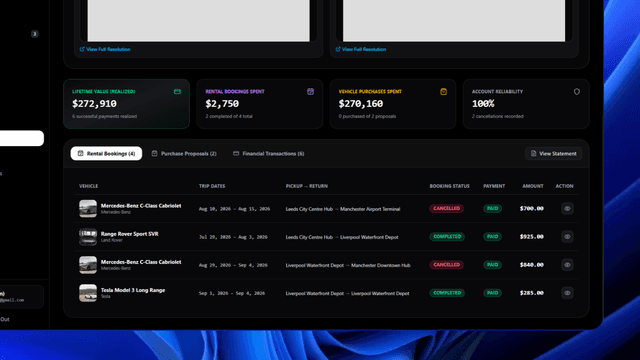Switch to Financial Transactions (6) tab
The image size is (640, 360).
point(269,153)
